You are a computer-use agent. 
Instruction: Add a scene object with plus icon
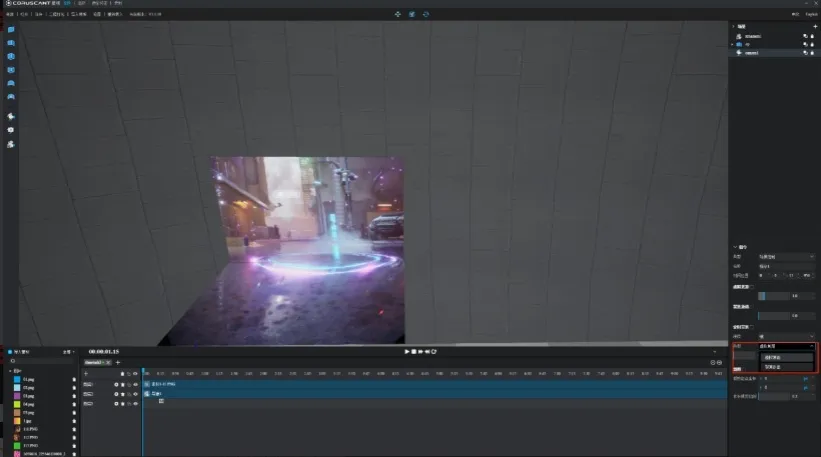click(x=815, y=26)
